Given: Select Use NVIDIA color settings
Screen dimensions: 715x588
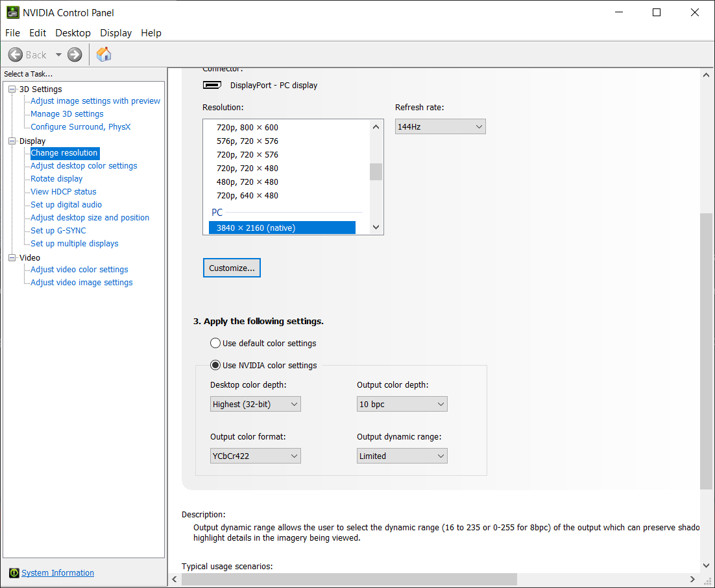Looking at the screenshot, I should coord(215,365).
